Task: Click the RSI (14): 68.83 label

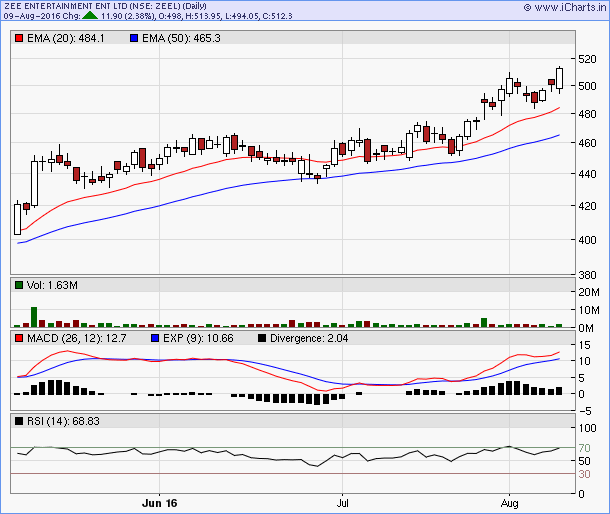Action: 63,421
